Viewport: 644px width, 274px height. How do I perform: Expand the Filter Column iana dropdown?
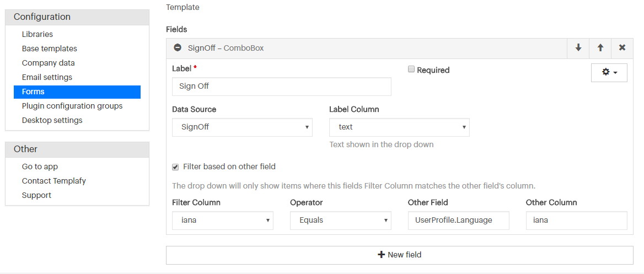[223, 221]
